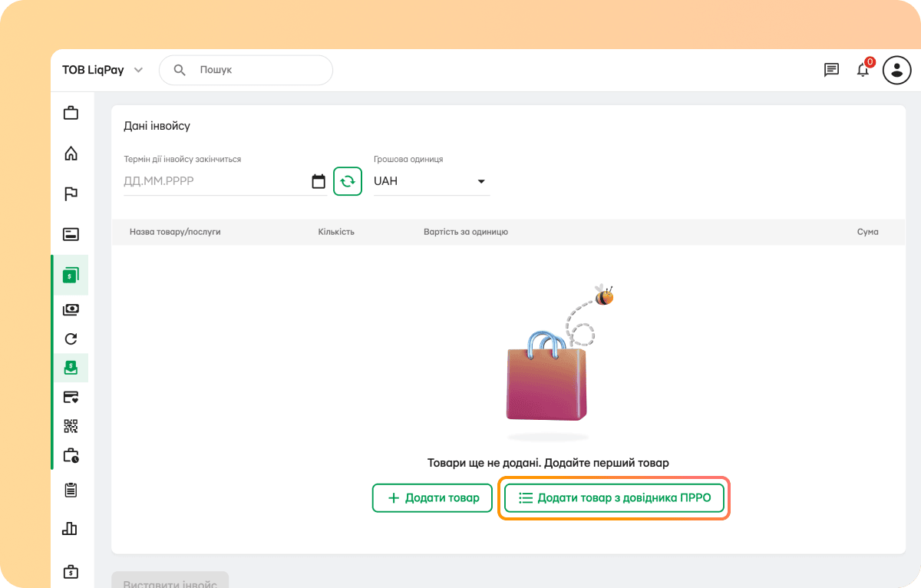This screenshot has width=921, height=588.
Task: Open the QR code section from sidebar
Action: click(x=71, y=425)
